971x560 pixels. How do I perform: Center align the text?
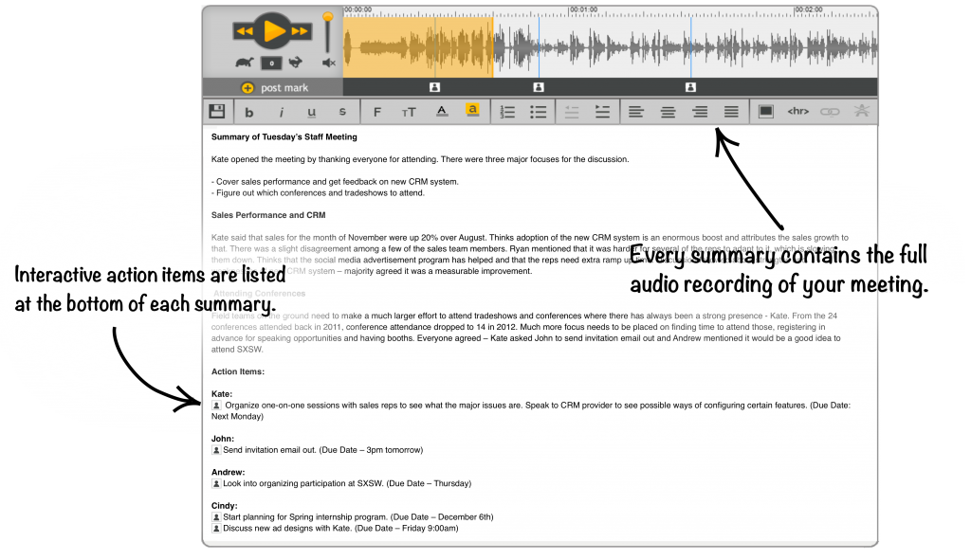(x=669, y=112)
